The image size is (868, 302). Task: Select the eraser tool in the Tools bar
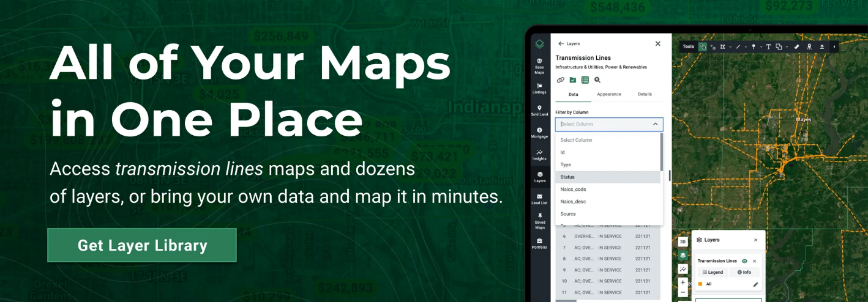pyautogui.click(x=796, y=46)
